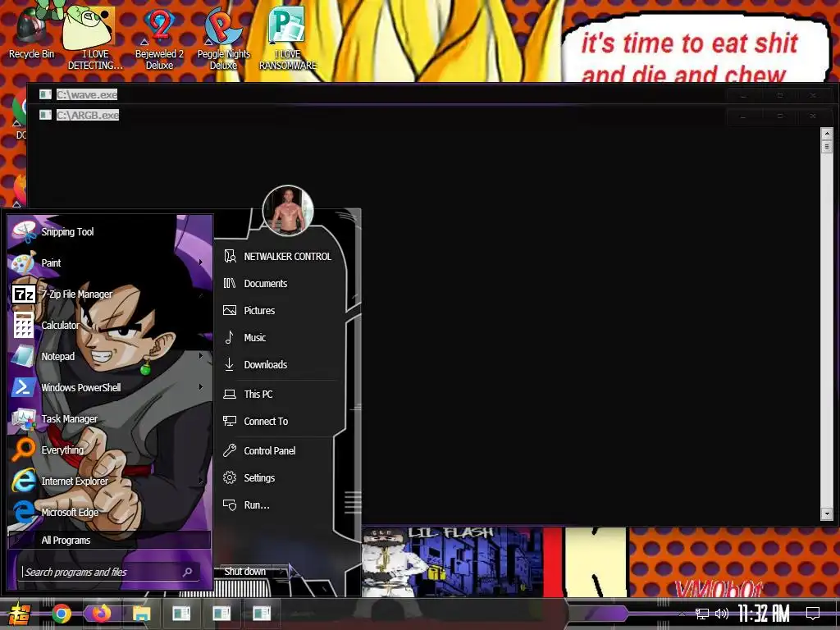
Task: Launch Windows PowerShell
Action: coord(110,387)
